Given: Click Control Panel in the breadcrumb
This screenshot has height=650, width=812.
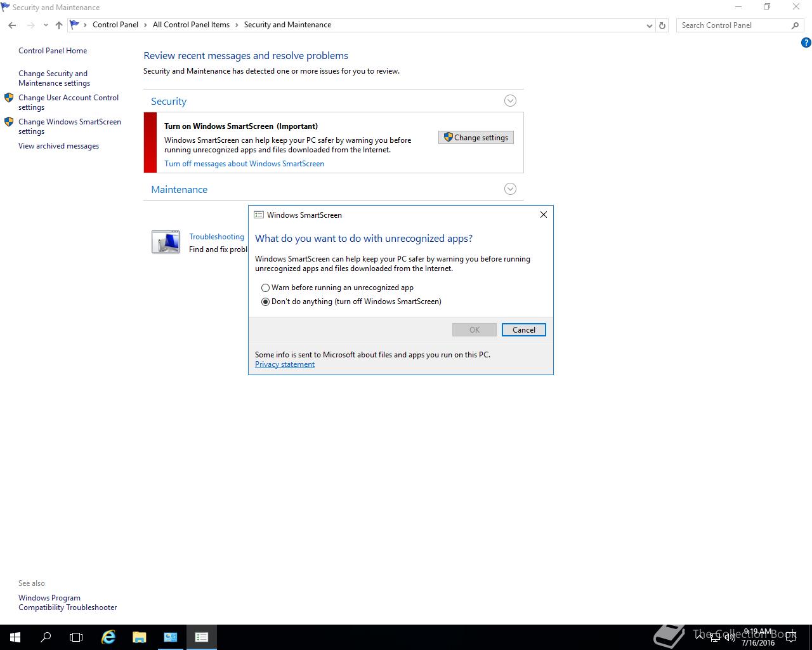Looking at the screenshot, I should click(x=115, y=25).
